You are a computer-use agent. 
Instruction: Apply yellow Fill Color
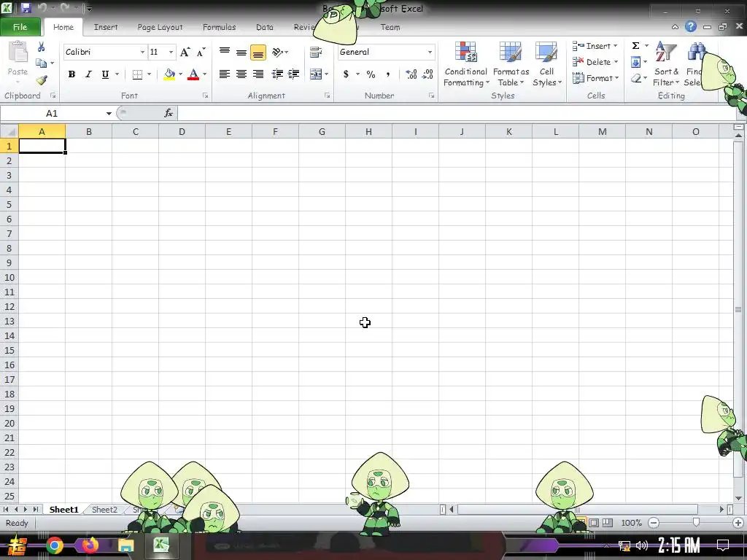coord(169,74)
